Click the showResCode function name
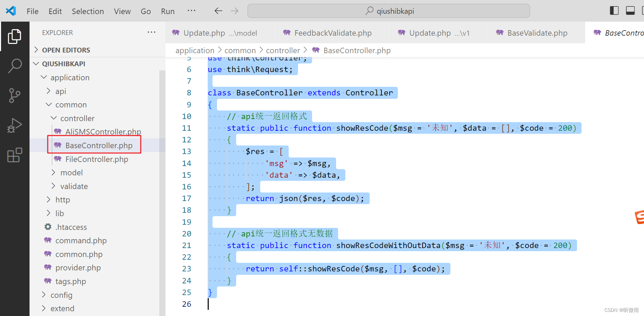The height and width of the screenshot is (316, 644). tap(362, 128)
